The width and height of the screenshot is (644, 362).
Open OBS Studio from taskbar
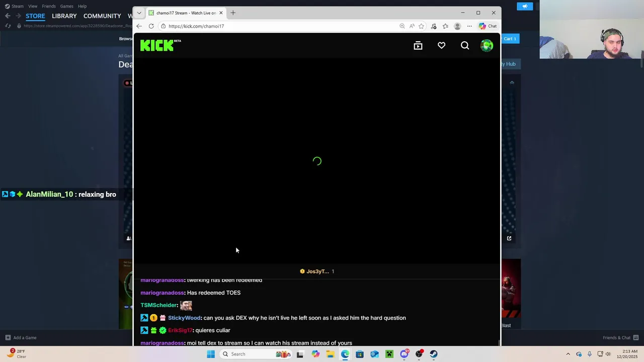419,354
